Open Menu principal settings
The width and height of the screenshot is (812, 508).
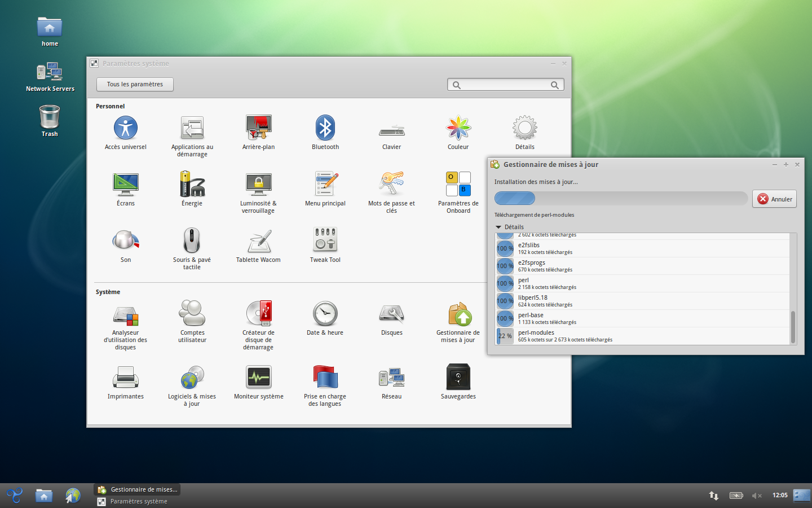pyautogui.click(x=325, y=190)
